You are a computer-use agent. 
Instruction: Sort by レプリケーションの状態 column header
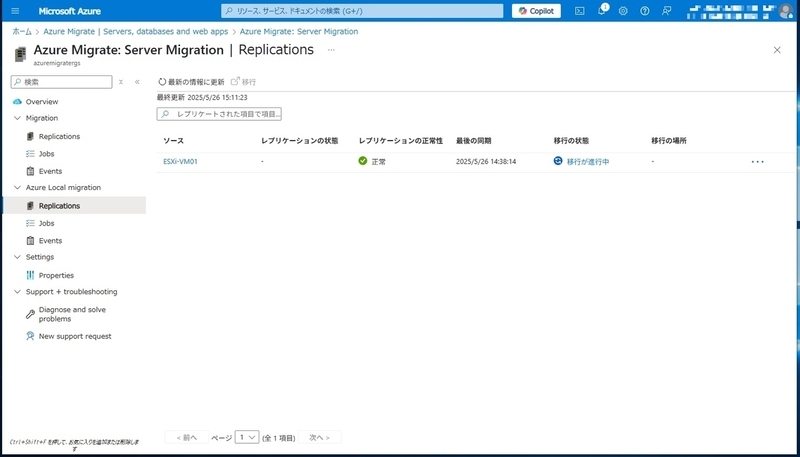point(299,141)
